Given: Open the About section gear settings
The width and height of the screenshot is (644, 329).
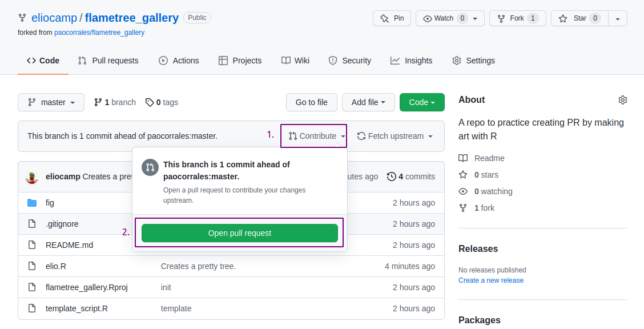Looking at the screenshot, I should (622, 99).
